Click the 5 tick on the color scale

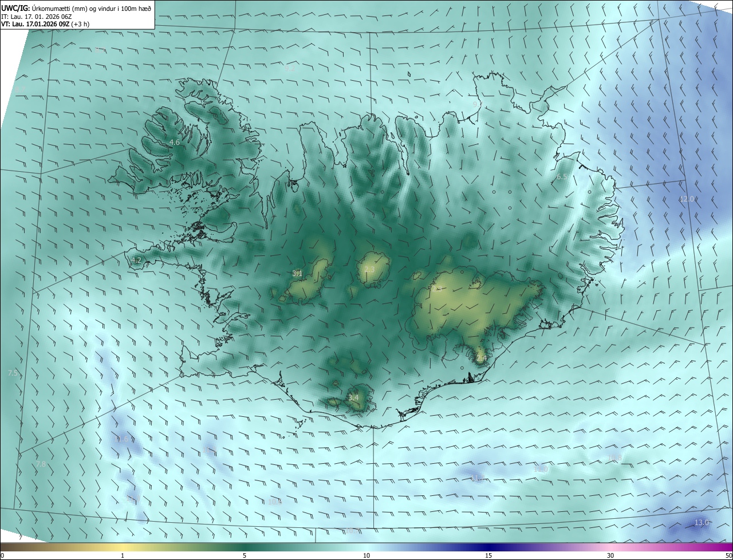[x=245, y=555]
